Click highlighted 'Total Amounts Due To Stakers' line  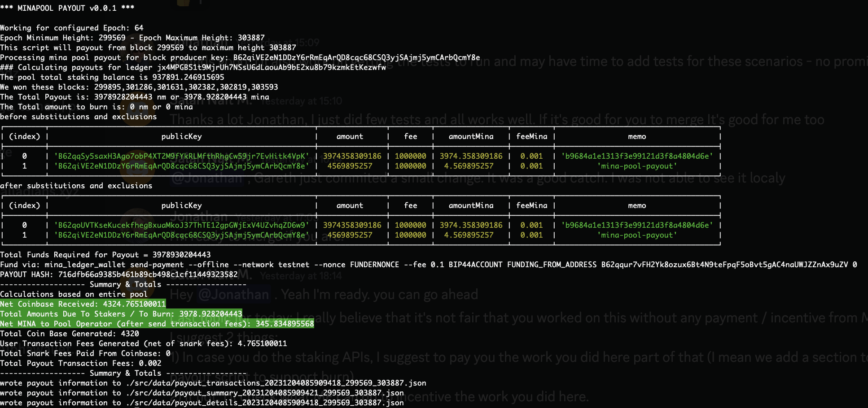(121, 314)
